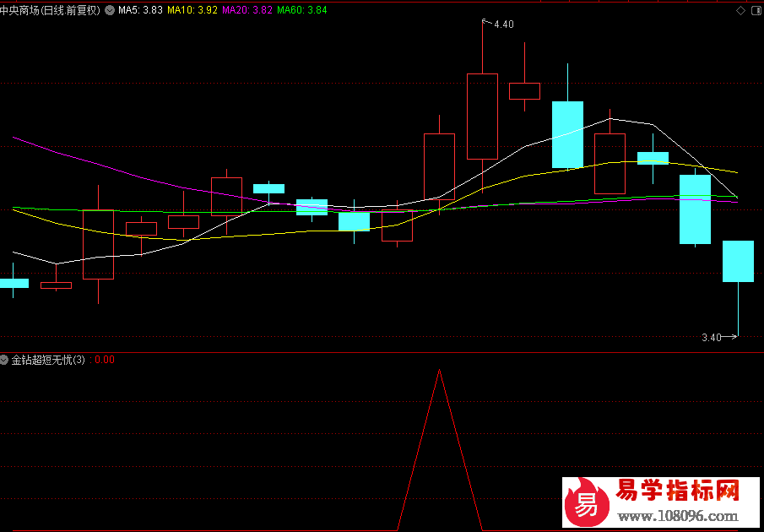Open the settings chevron beside 中央商场 title
Image resolution: width=764 pixels, height=532 pixels.
tap(110, 10)
